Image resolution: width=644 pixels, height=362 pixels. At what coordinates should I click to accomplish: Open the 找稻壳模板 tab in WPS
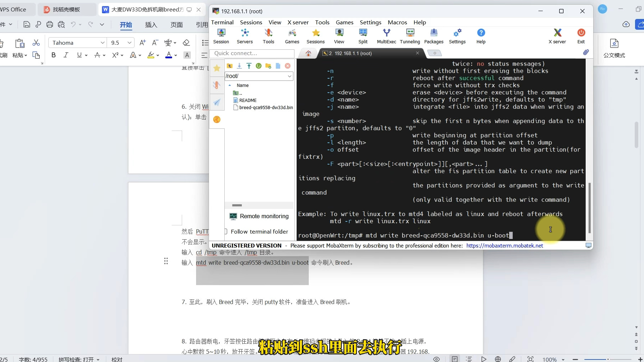(66, 10)
